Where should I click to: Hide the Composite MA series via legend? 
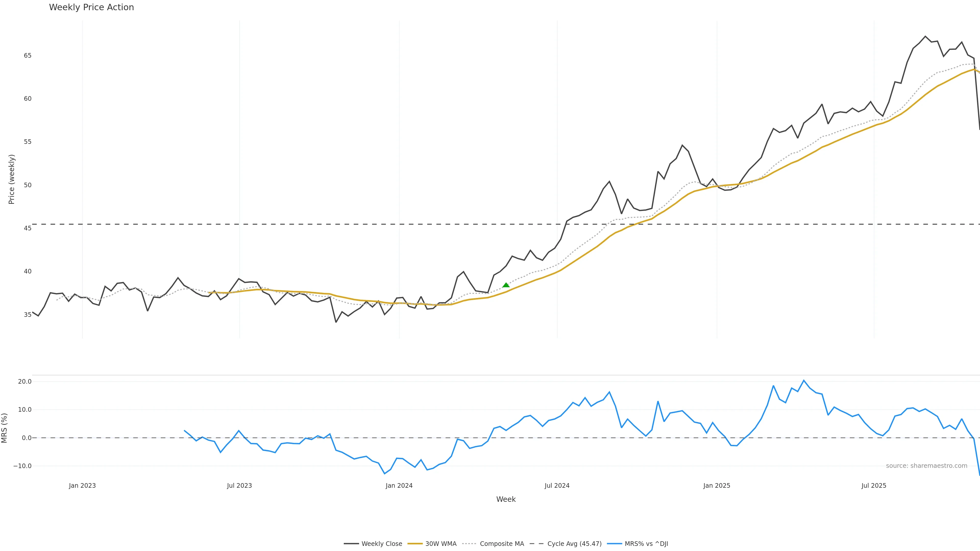pyautogui.click(x=502, y=544)
